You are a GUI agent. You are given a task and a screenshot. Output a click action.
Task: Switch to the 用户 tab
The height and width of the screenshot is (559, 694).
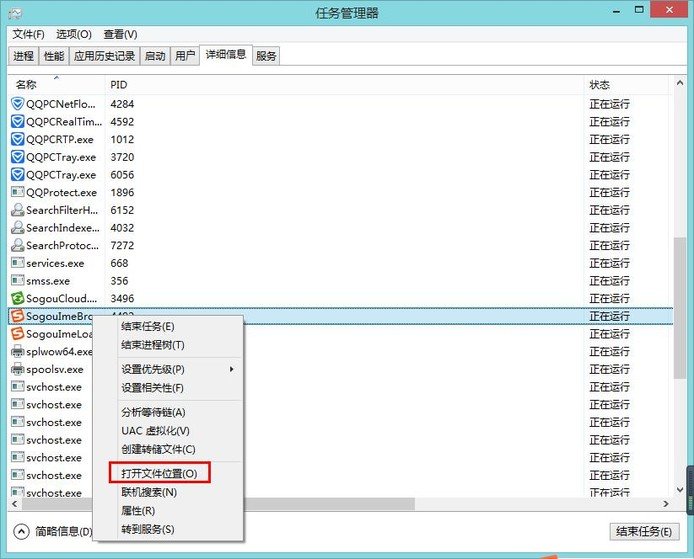click(x=185, y=56)
